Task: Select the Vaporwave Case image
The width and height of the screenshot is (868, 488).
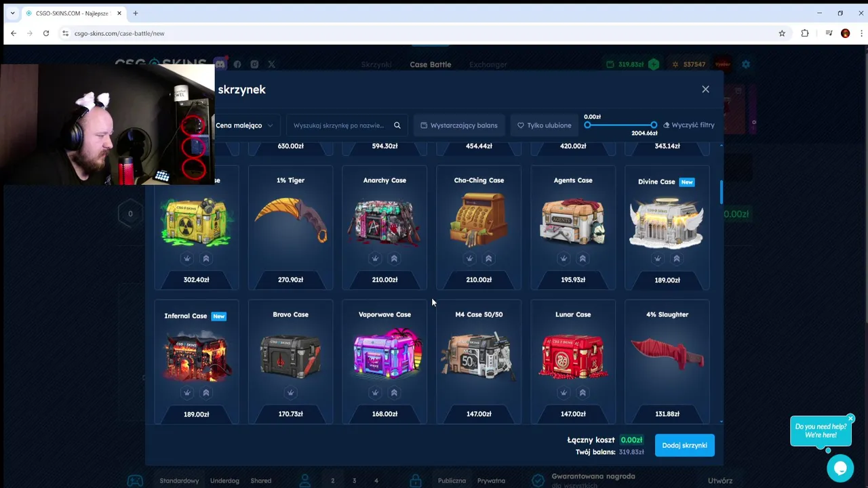Action: pos(384,354)
